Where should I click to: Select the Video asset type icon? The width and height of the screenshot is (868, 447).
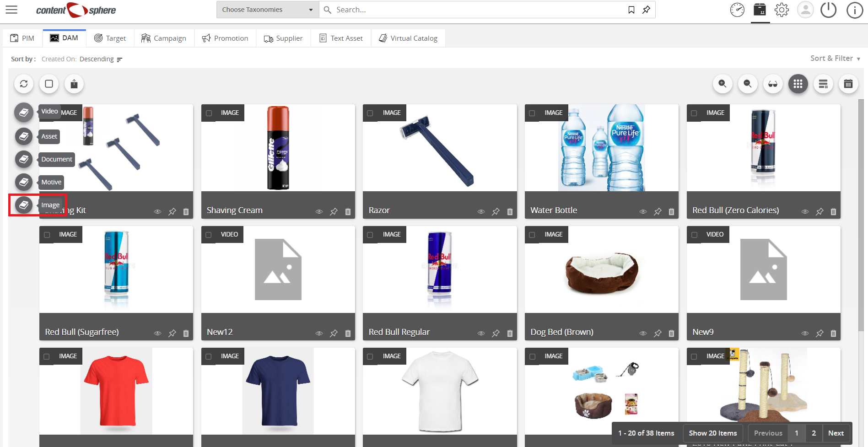24,113
